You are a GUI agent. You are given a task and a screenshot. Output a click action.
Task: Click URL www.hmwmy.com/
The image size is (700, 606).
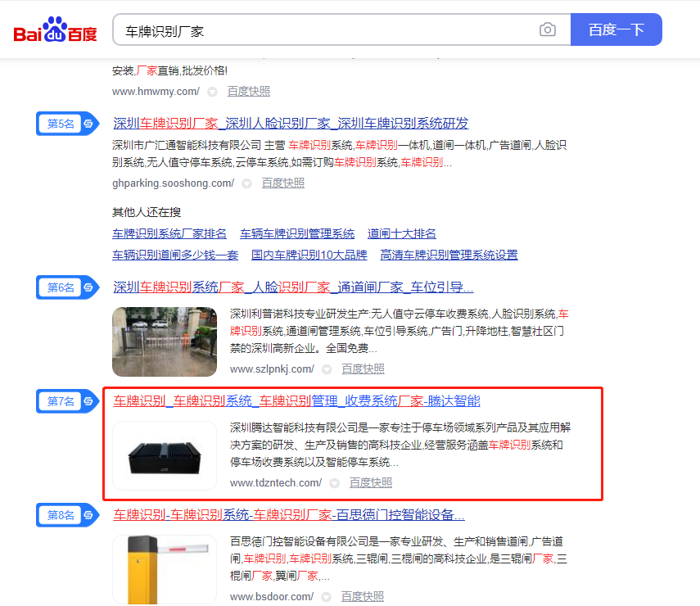(x=156, y=92)
